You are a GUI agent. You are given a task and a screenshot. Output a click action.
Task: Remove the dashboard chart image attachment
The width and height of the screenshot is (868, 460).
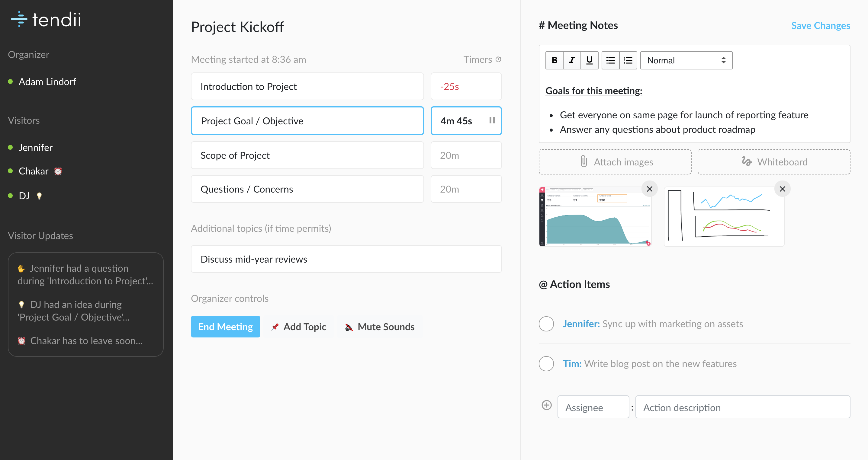[x=650, y=189]
